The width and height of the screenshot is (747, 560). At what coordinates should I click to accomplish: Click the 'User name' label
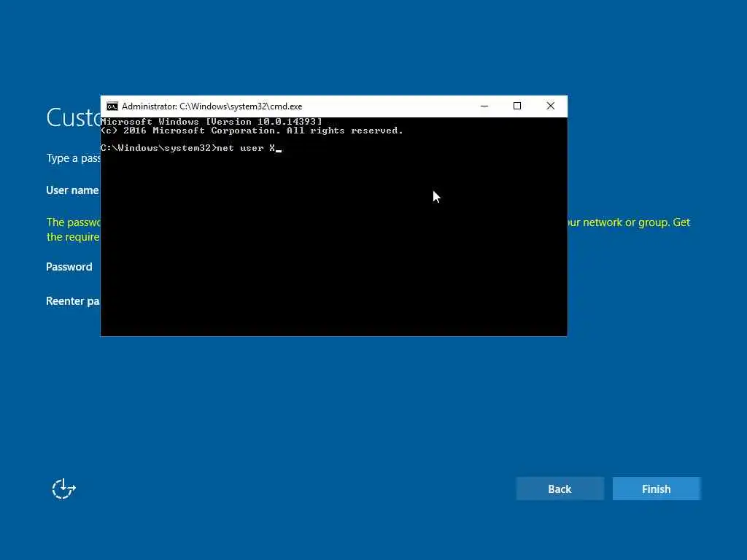(x=72, y=190)
